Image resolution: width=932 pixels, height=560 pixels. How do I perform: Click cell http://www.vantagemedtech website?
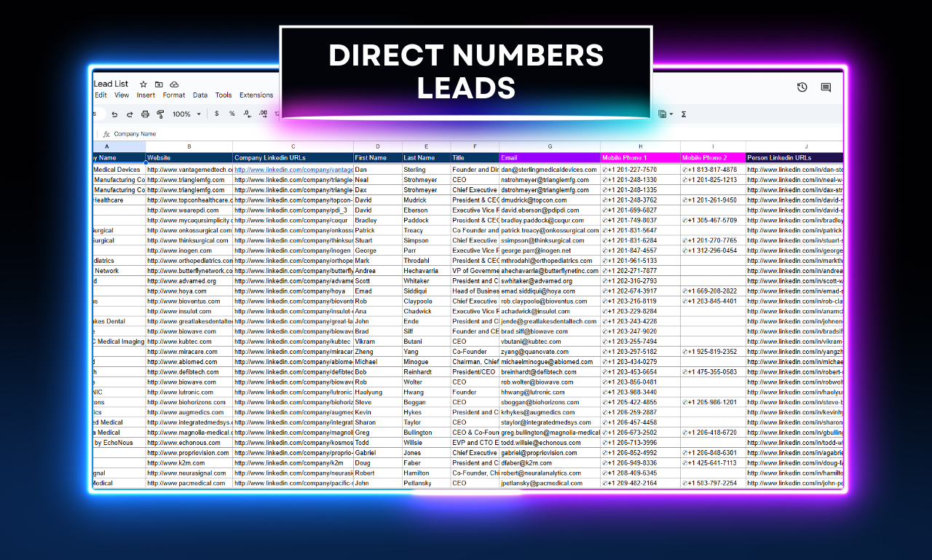pyautogui.click(x=189, y=170)
